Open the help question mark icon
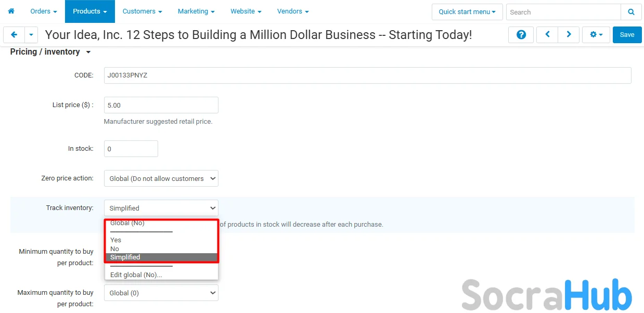 pos(521,35)
